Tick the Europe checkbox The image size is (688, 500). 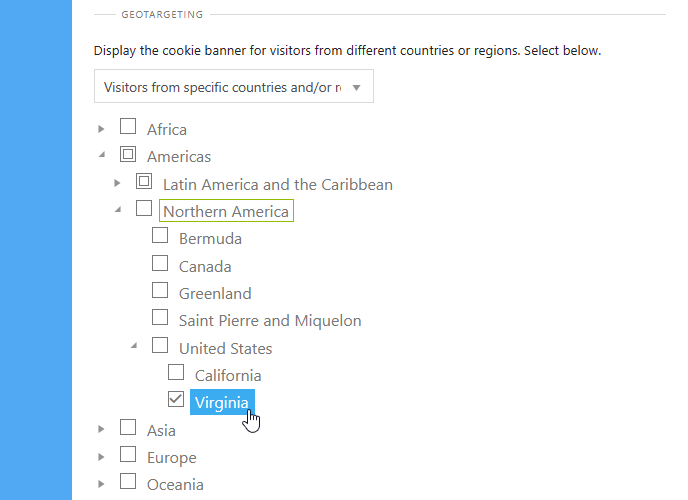click(x=128, y=454)
